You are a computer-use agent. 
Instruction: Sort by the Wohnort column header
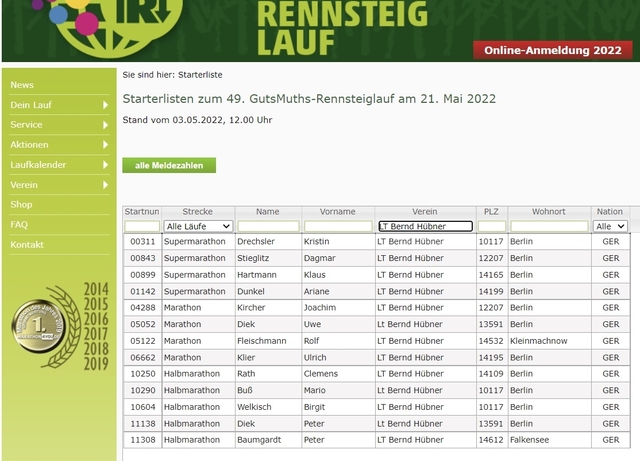[x=549, y=212]
